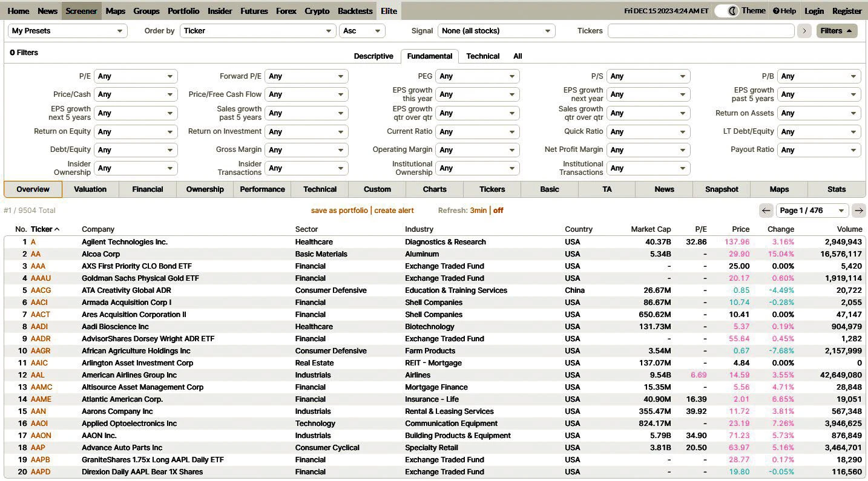Switch to the Descriptive filter tab
The height and width of the screenshot is (481, 868).
(373, 56)
